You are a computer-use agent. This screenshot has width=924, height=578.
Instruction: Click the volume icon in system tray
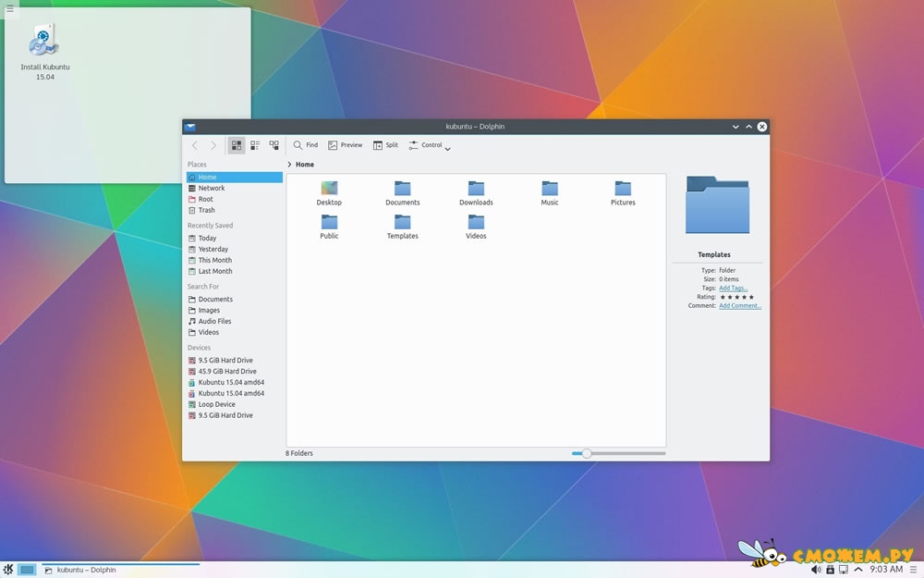[x=816, y=570]
